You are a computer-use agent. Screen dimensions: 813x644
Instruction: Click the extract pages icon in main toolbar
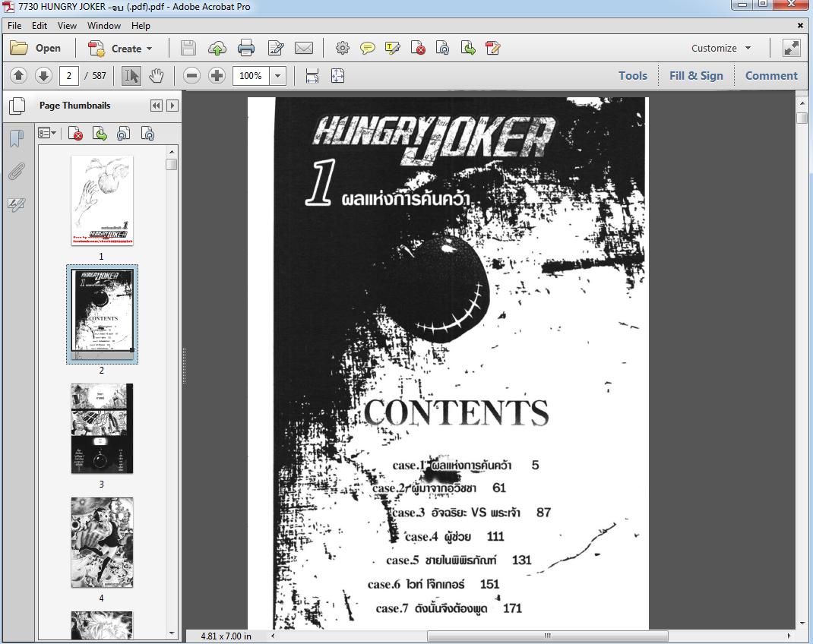468,48
